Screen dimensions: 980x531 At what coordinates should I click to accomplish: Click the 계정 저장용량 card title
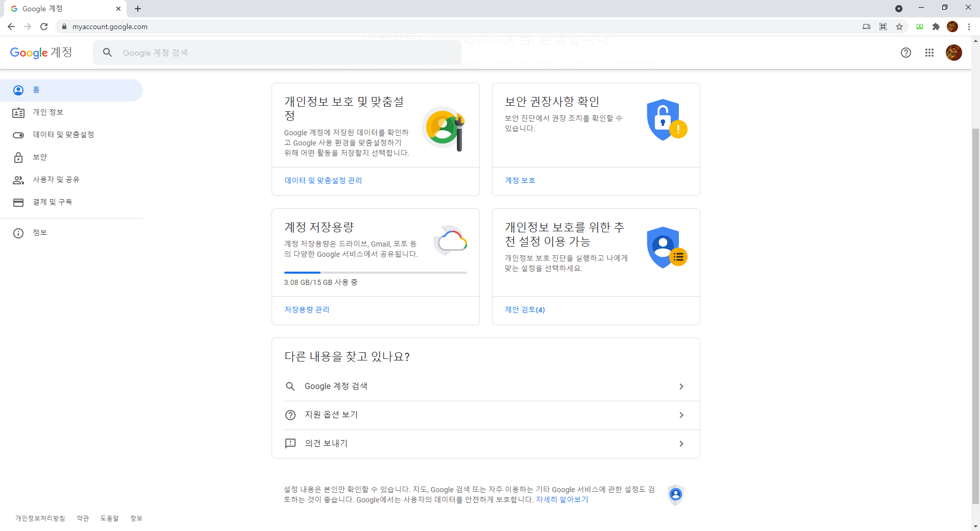[319, 227]
